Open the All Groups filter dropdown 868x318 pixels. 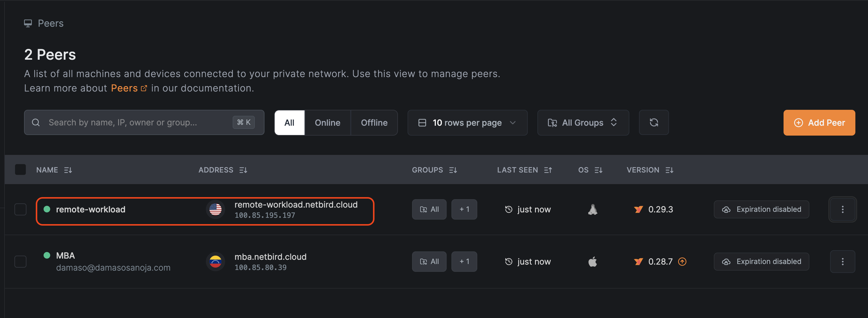coord(583,122)
